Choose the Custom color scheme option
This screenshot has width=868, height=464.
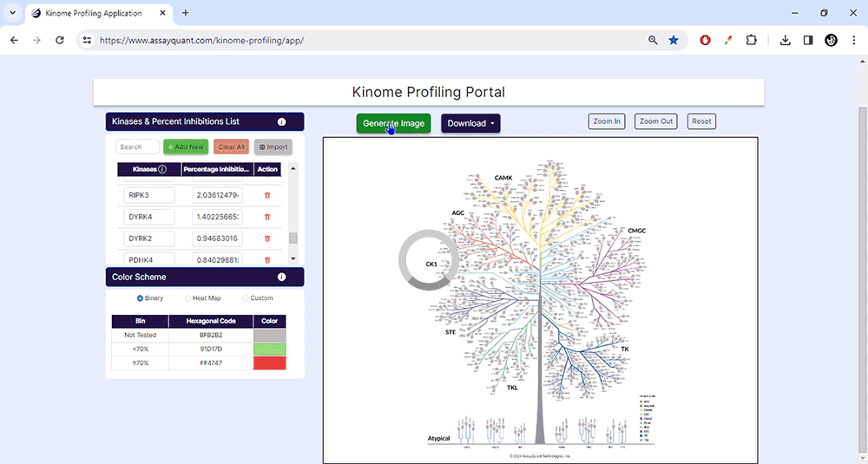pos(246,298)
